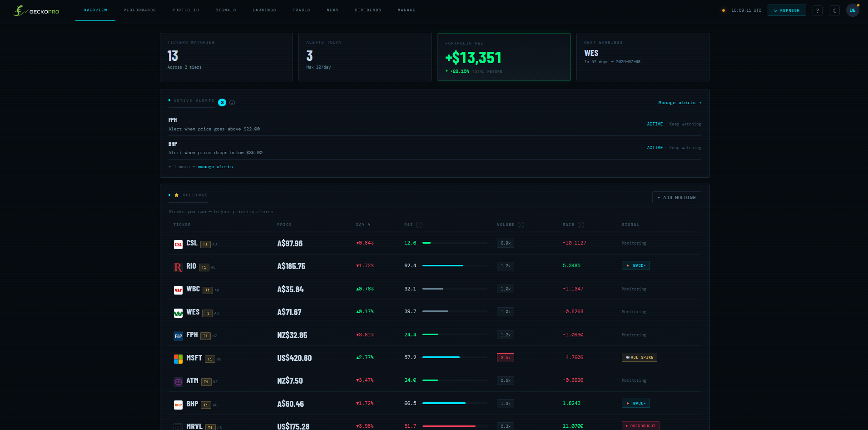Image resolution: width=868 pixels, height=430 pixels.
Task: Click Keep watching on FPH alert
Action: pos(685,124)
